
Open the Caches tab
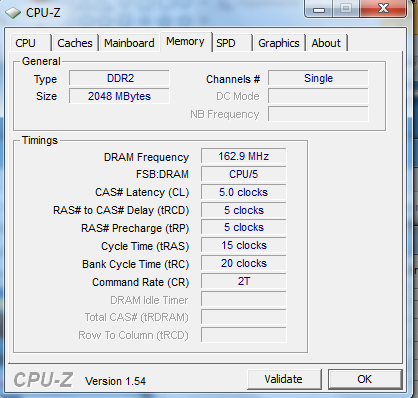click(x=75, y=43)
